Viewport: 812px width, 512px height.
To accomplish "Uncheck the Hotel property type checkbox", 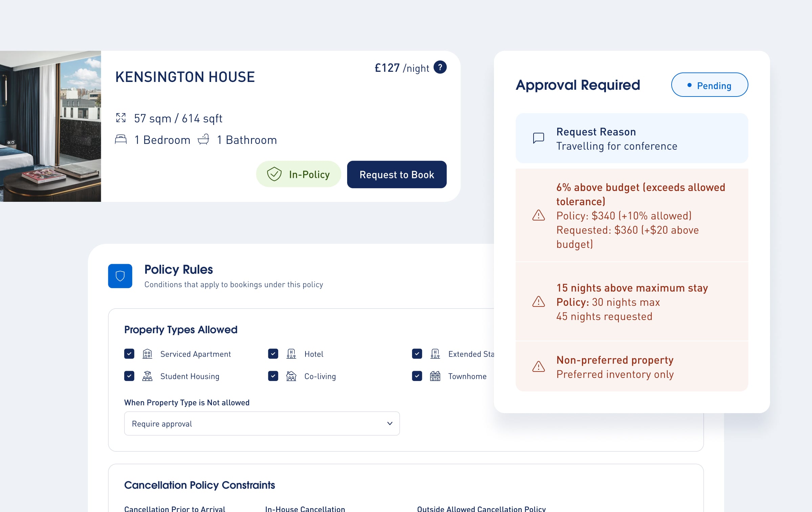I will [x=273, y=354].
